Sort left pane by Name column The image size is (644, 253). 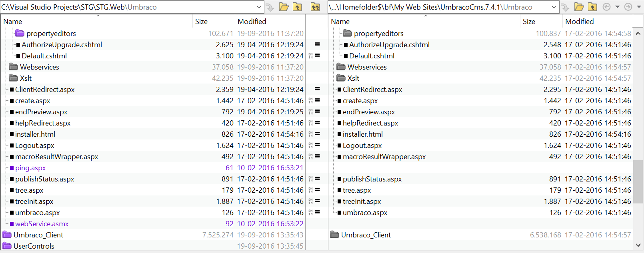point(97,21)
